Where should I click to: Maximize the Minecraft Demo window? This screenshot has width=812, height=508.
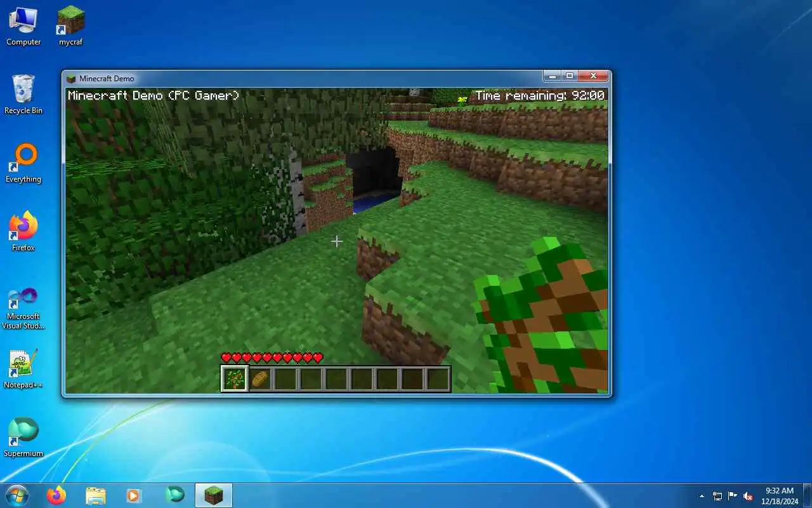(570, 76)
